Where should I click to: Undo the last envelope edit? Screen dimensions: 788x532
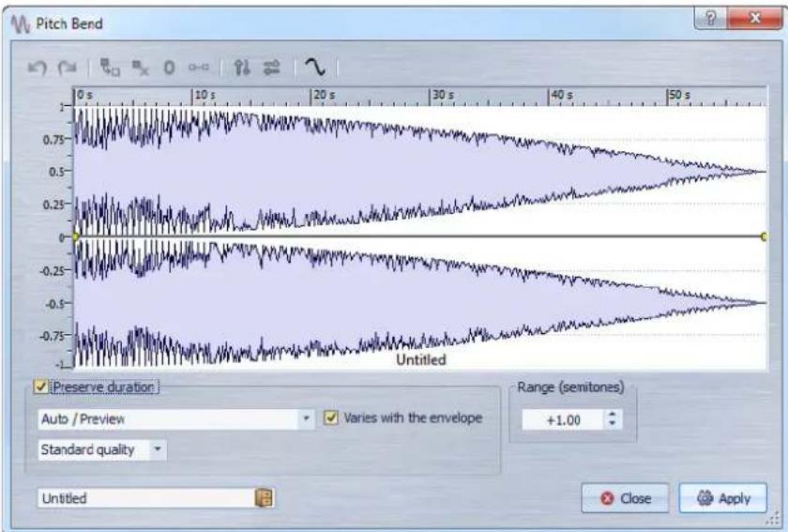point(37,67)
